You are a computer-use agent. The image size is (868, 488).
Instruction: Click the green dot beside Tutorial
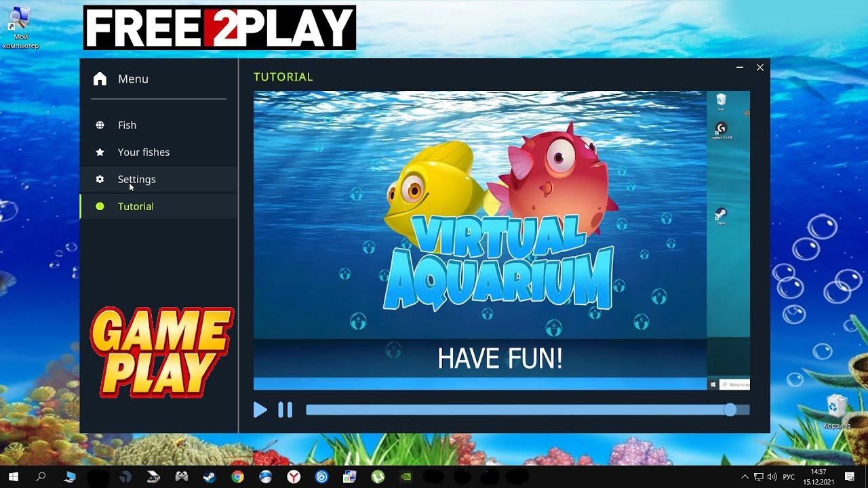(x=100, y=206)
